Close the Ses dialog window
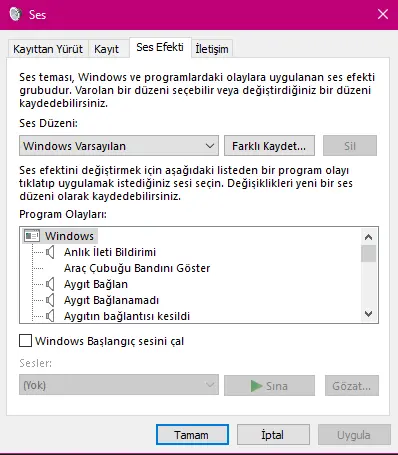This screenshot has width=398, height=455. [x=383, y=14]
